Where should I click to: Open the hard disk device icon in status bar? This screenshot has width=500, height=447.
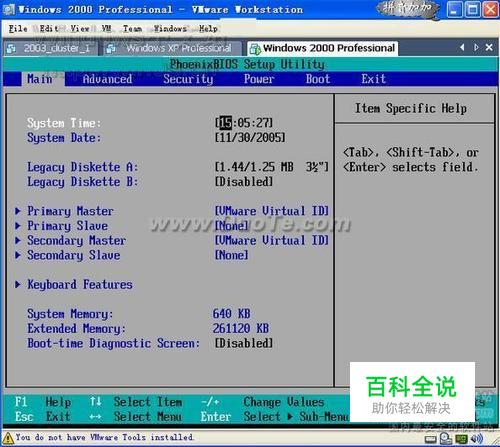tap(430, 439)
